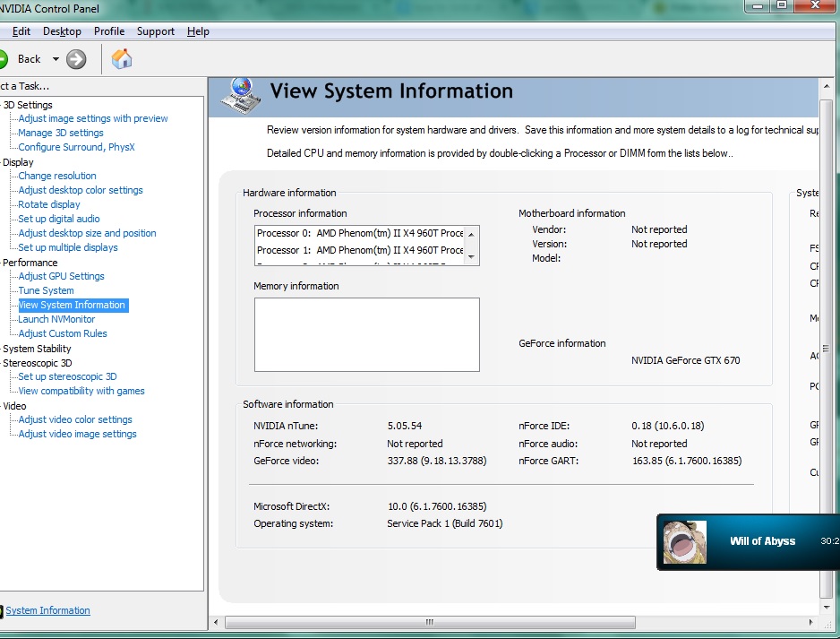Select Set up multiple displays

pos(68,247)
